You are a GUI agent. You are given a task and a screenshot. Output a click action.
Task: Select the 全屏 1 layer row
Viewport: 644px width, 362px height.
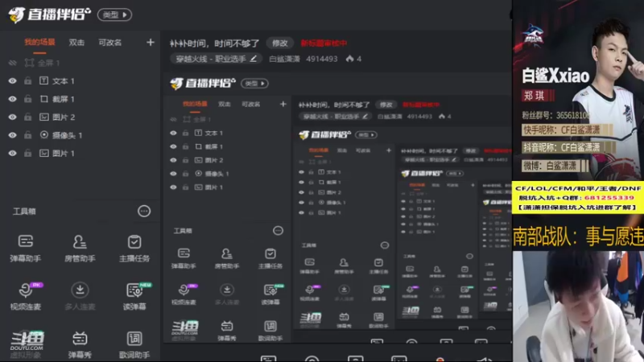80,63
